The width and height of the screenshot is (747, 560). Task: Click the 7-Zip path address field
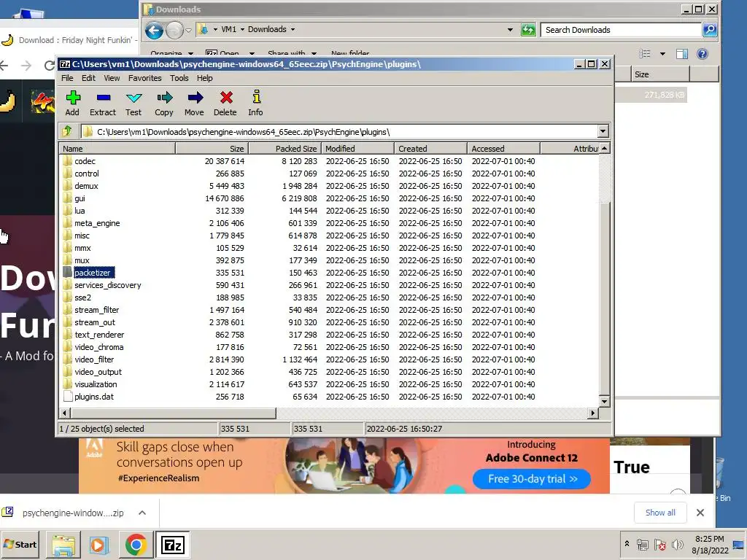click(338, 131)
